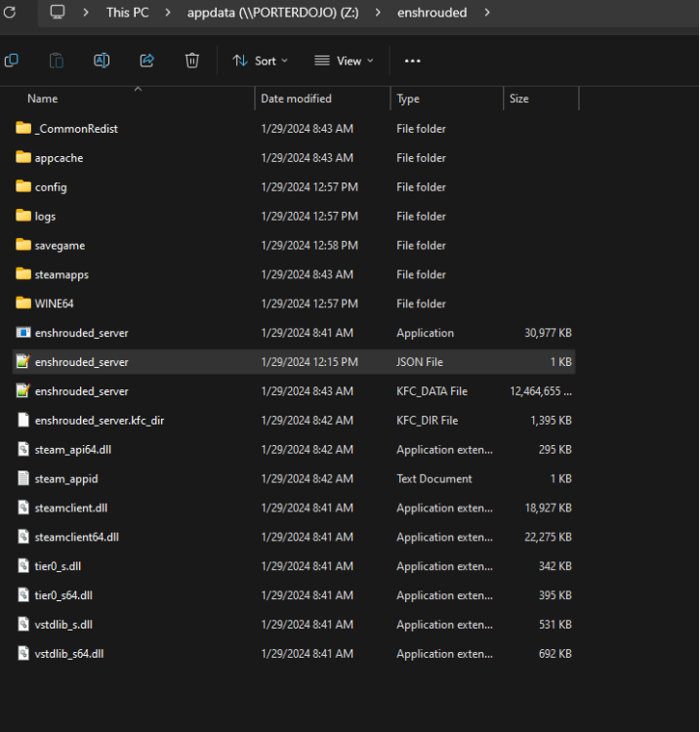
Task: Select the steamclient64.dll file name
Action: coord(76,537)
